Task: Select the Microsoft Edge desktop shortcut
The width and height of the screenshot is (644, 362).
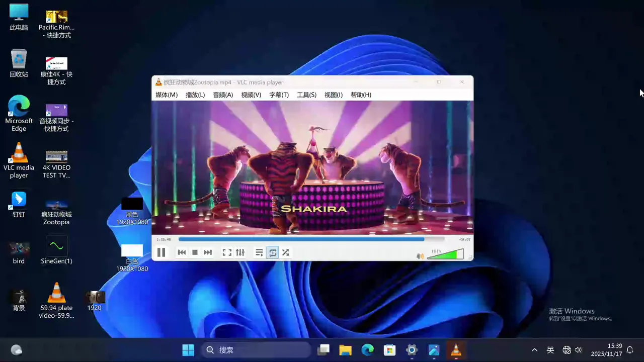Action: pos(19,114)
